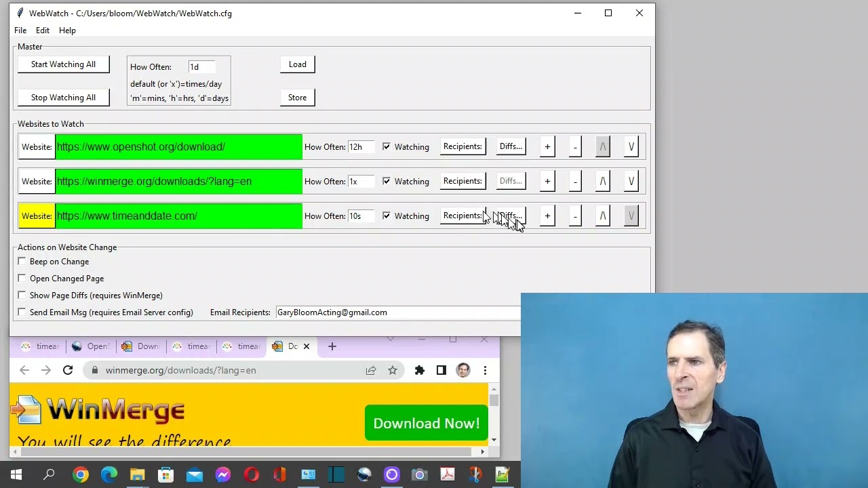
Task: Move winmerge.org row down
Action: [631, 181]
